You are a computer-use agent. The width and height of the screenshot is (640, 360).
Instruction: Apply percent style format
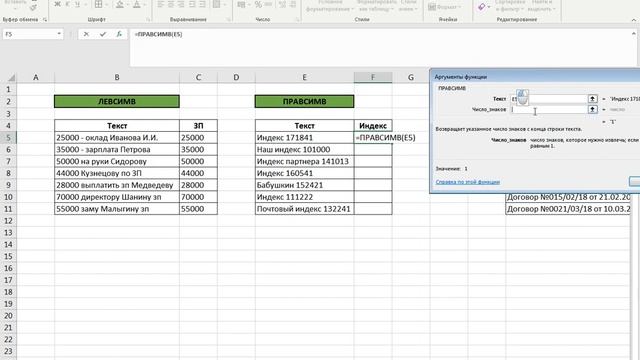click(x=258, y=5)
